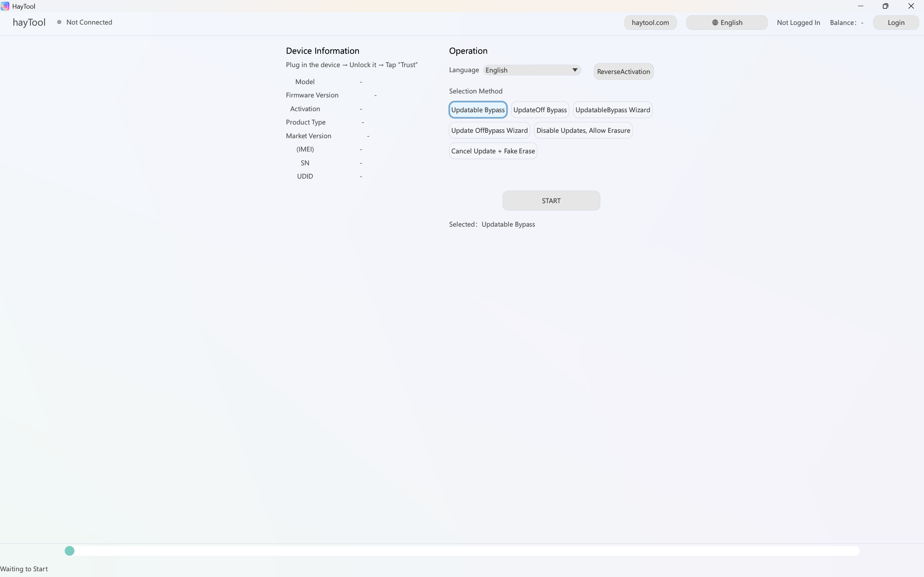Image resolution: width=924 pixels, height=577 pixels.
Task: Click the ReverseActivation option
Action: (623, 71)
